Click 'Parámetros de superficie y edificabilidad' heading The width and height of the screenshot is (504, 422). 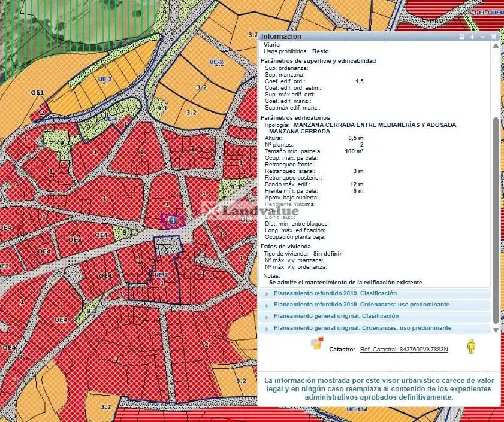318,61
